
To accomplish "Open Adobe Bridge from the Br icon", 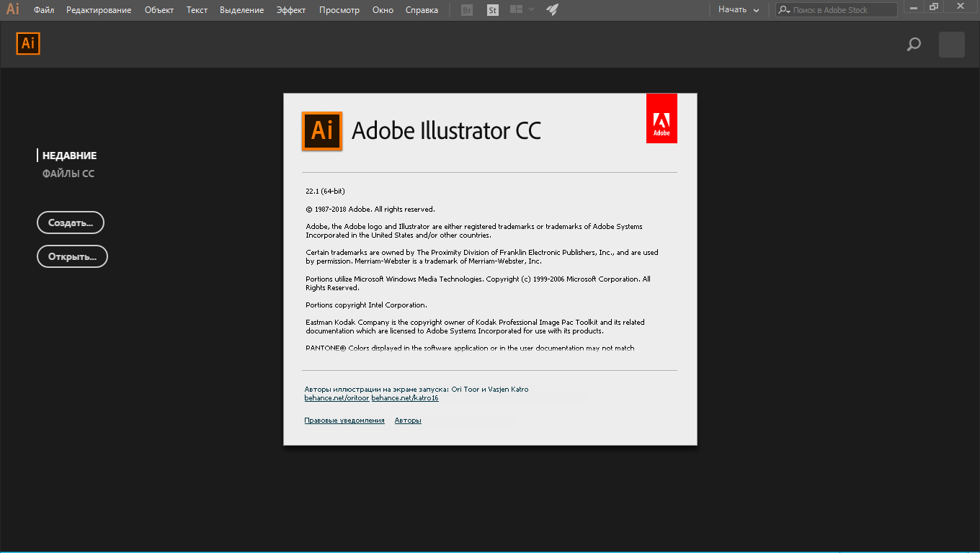I will [467, 10].
